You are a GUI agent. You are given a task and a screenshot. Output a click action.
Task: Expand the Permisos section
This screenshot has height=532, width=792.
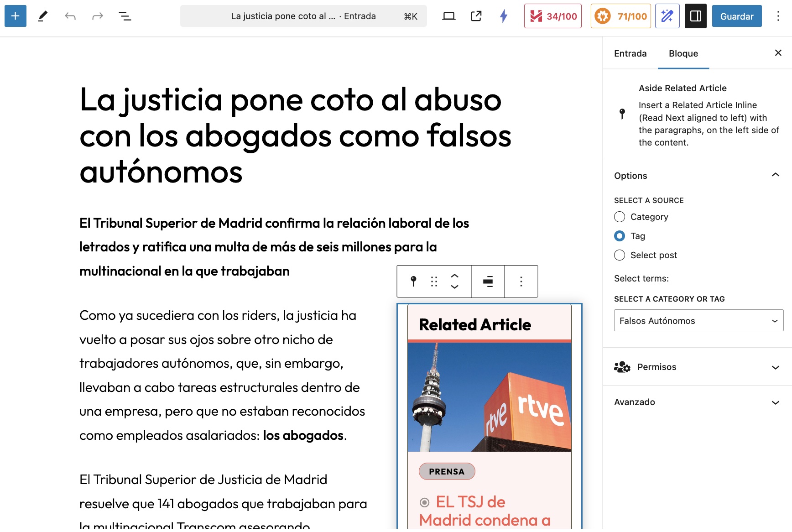click(x=697, y=367)
